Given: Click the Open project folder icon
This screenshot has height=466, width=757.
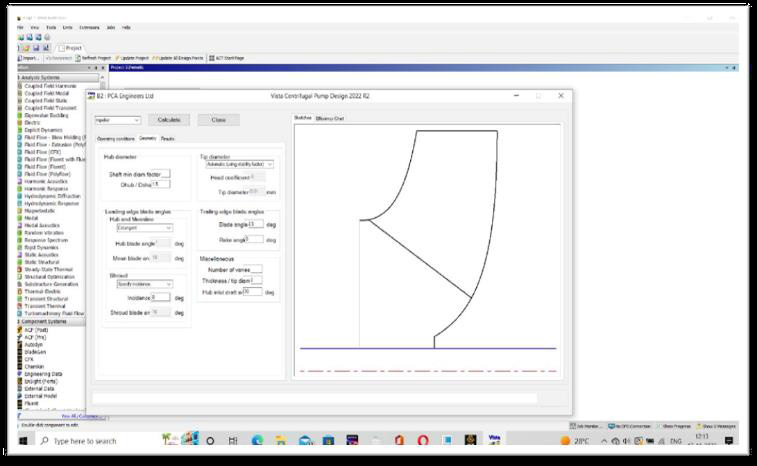Looking at the screenshot, I should (27, 48).
